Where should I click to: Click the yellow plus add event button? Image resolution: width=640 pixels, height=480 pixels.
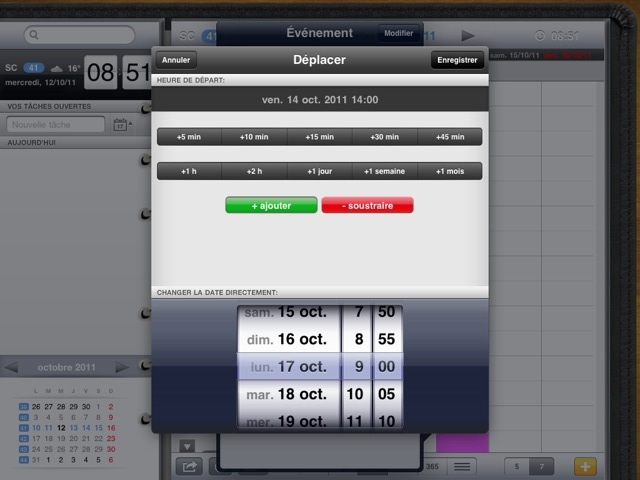[585, 466]
